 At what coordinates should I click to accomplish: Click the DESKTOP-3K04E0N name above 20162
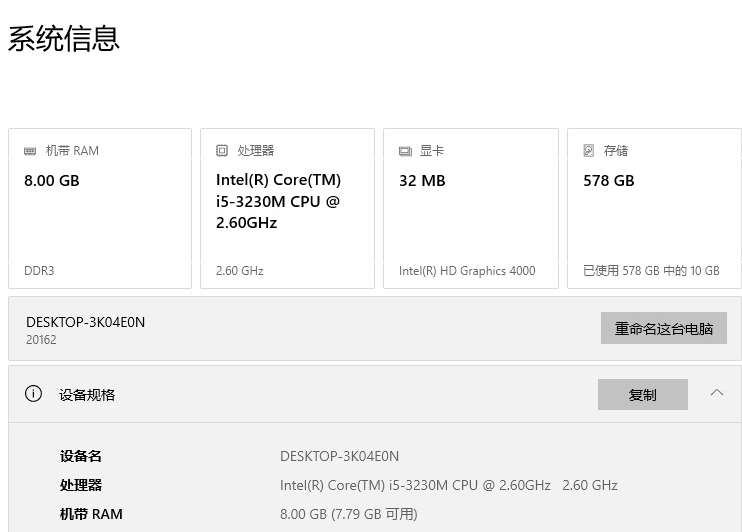click(86, 322)
